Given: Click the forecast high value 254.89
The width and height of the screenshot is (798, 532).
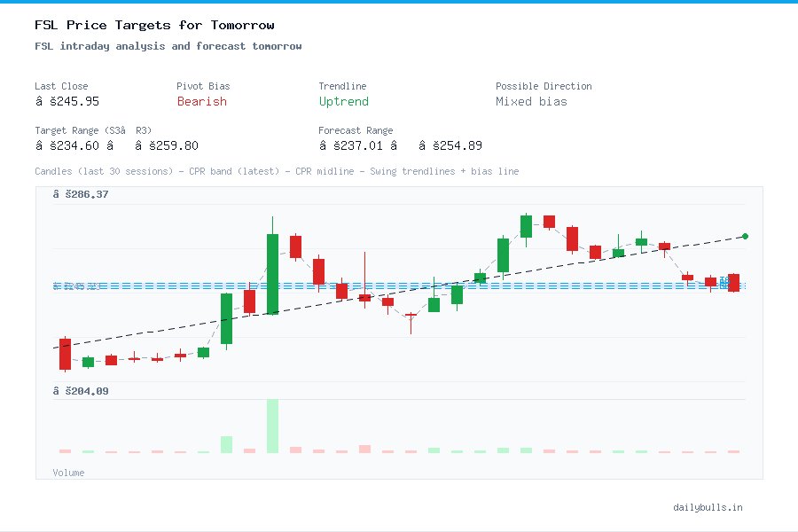Looking at the screenshot, I should click(450, 145).
